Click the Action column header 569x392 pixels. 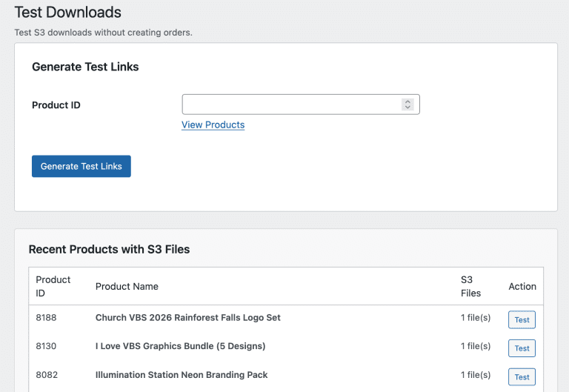(x=522, y=286)
